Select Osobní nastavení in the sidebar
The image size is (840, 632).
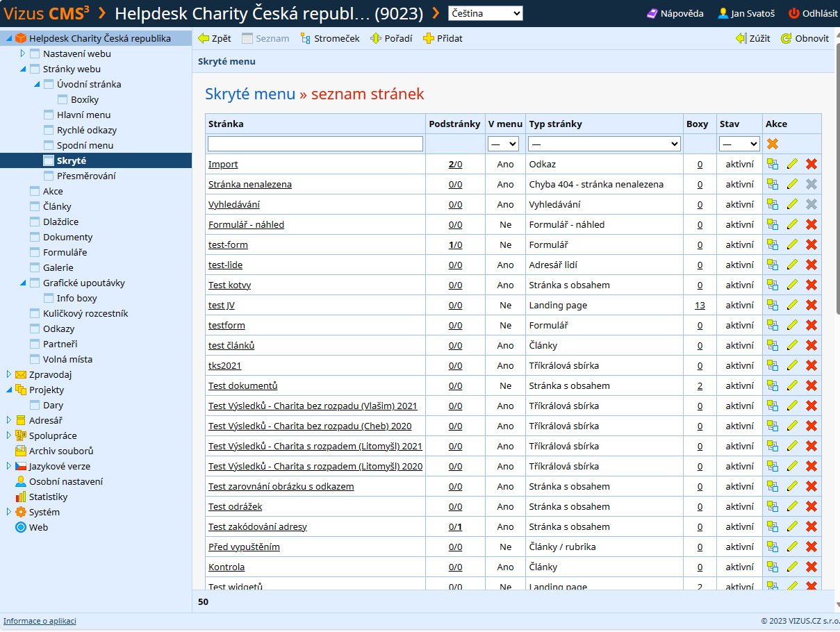[66, 481]
